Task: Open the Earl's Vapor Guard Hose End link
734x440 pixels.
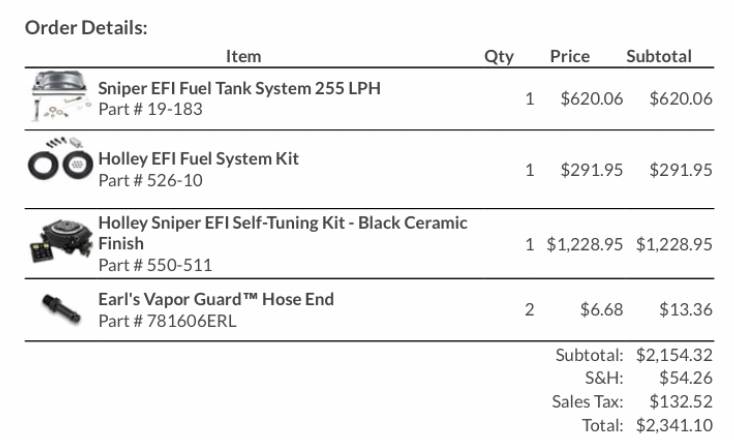Action: click(216, 299)
